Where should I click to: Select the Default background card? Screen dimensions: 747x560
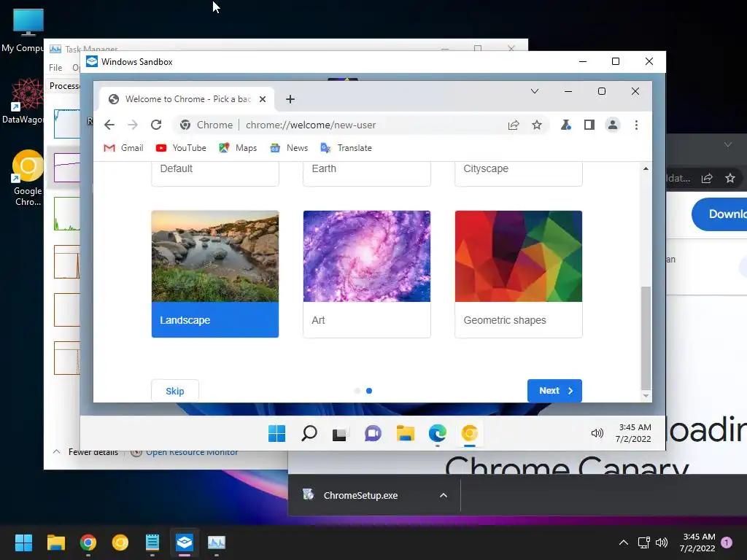(x=215, y=174)
